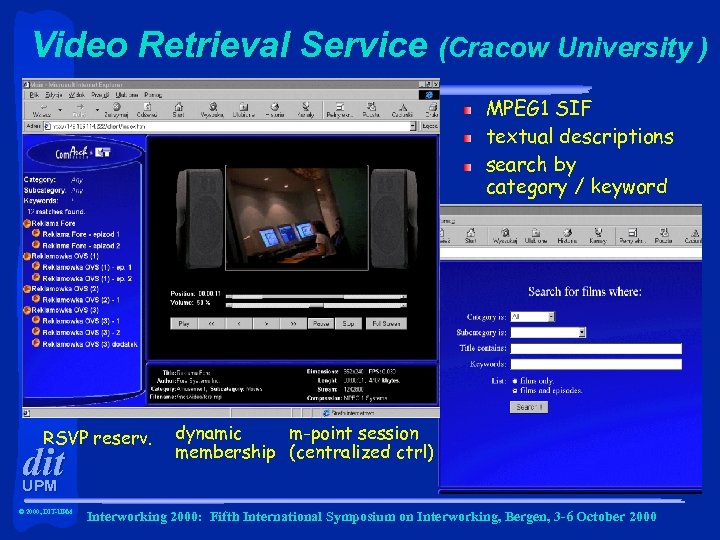This screenshot has height=540, width=720.
Task: Click the Wyszukaj (Search) icon in the player browser window
Action: pos(213,110)
